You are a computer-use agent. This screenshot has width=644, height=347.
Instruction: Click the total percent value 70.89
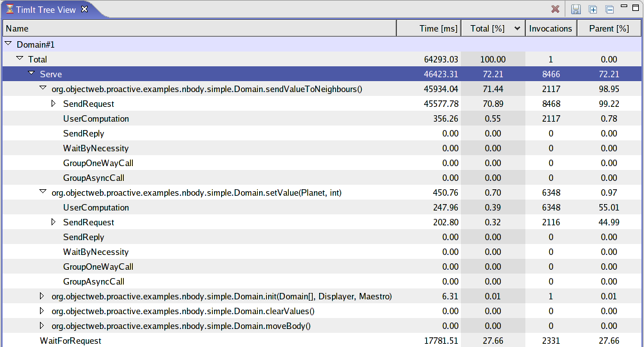coord(493,104)
